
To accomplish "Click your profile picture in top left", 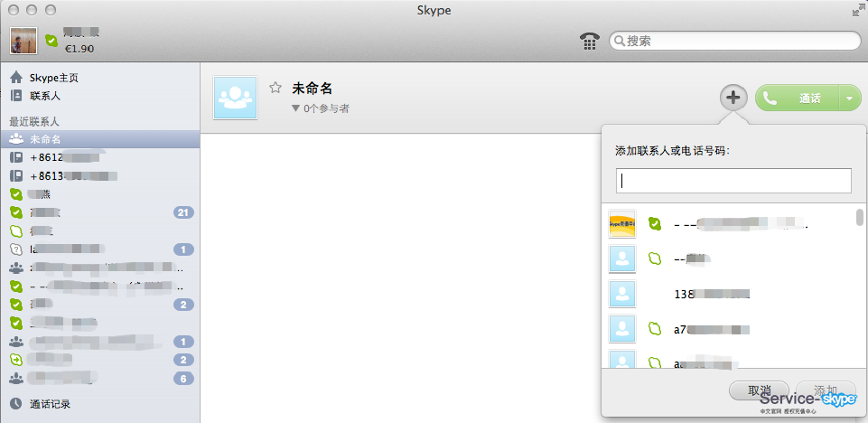I will (23, 41).
